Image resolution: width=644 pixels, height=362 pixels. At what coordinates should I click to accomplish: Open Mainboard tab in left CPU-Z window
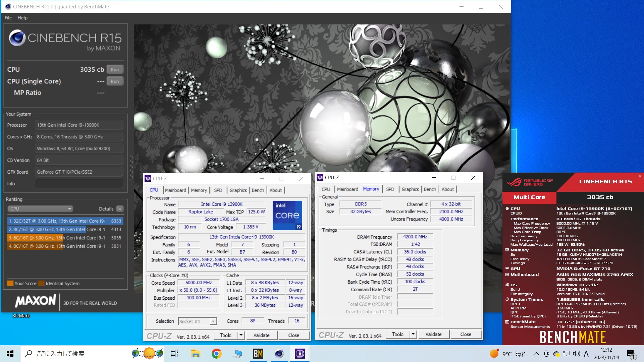pos(175,190)
